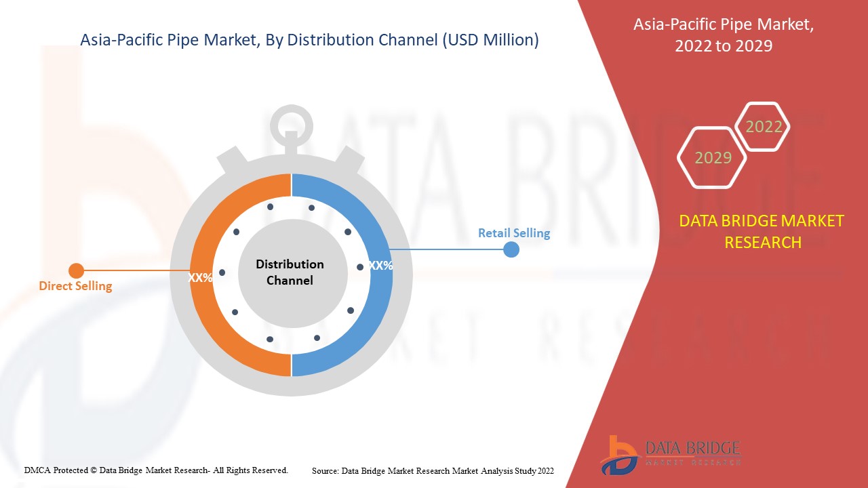Click the DATA BRIDGE MARKET RESEARCH text link

pyautogui.click(x=762, y=232)
